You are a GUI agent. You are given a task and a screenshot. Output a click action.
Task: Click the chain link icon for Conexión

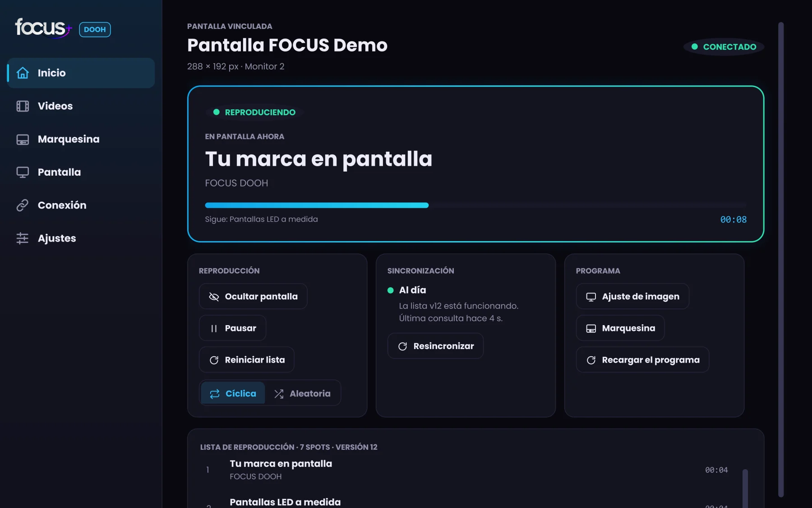(23, 205)
